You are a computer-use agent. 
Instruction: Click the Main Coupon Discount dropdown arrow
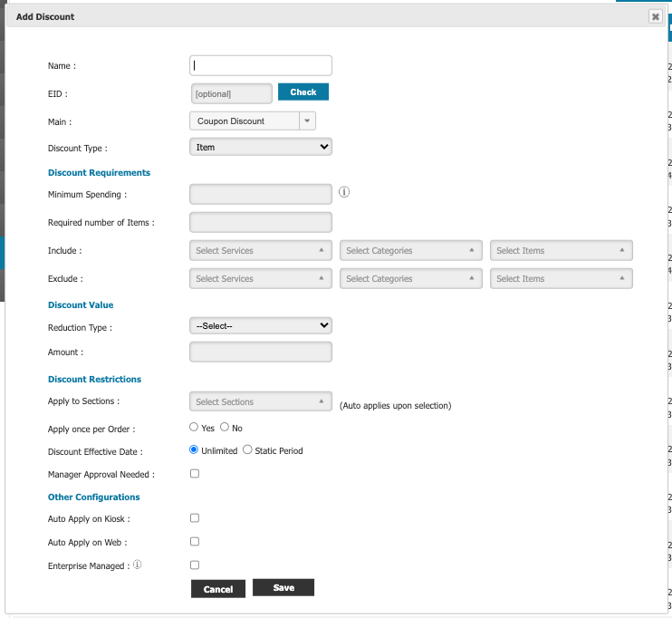click(306, 121)
